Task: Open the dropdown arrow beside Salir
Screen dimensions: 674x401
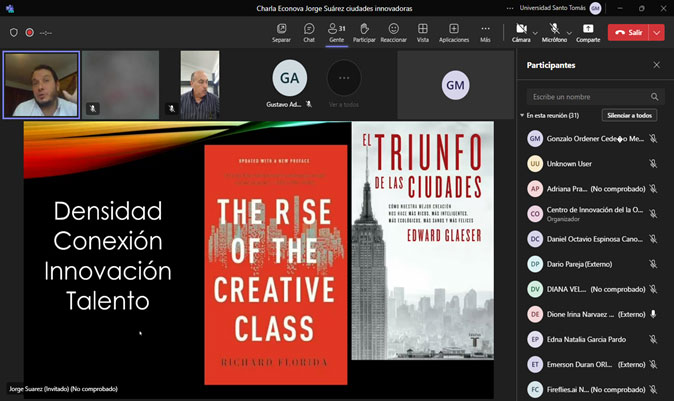Action: (657, 32)
